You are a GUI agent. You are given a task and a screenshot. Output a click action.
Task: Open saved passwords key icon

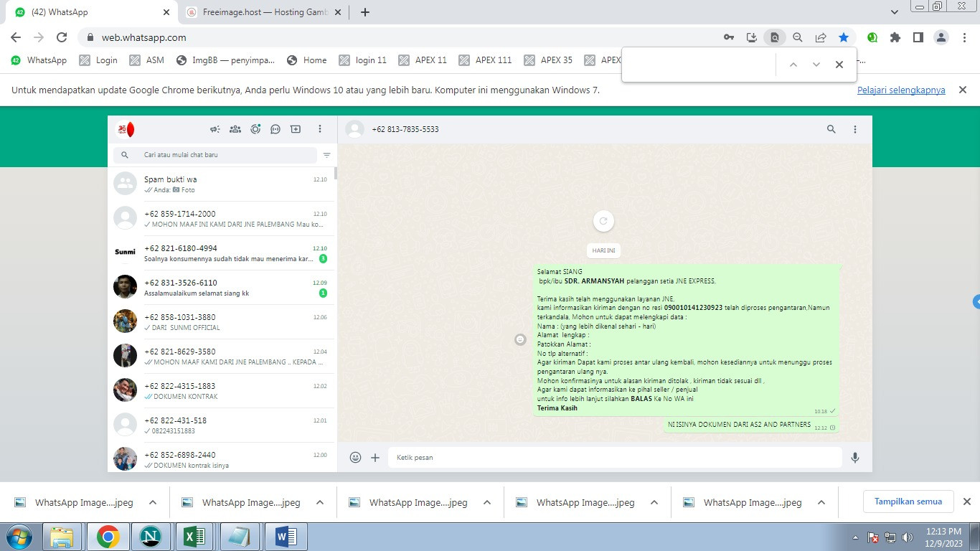728,37
